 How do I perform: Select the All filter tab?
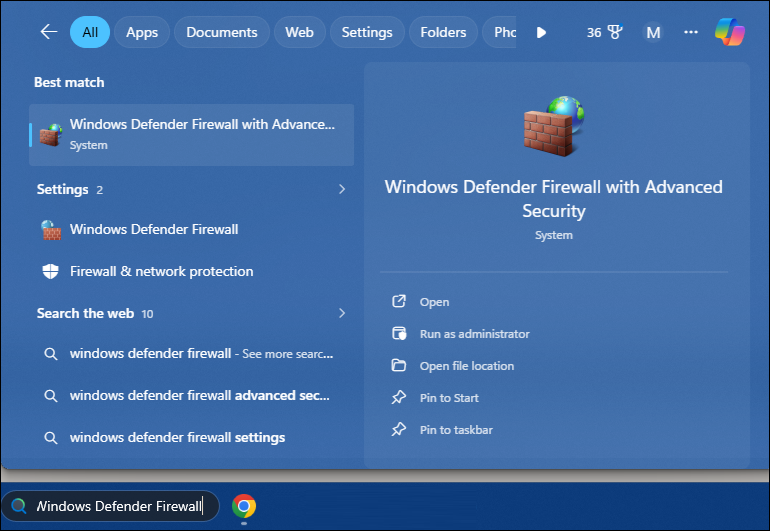(90, 32)
